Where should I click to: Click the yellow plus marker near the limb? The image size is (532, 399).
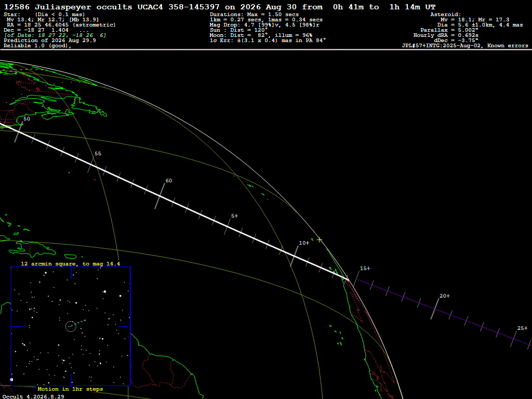coord(320,240)
